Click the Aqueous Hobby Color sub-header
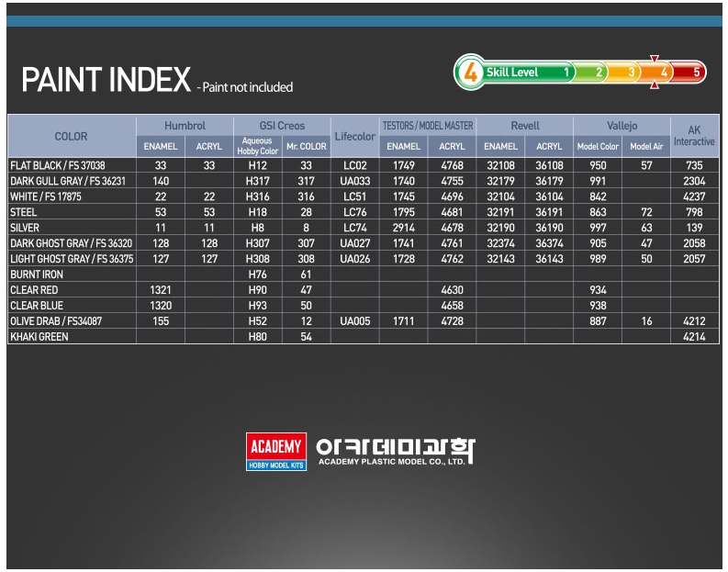The image size is (728, 572). pos(257,147)
